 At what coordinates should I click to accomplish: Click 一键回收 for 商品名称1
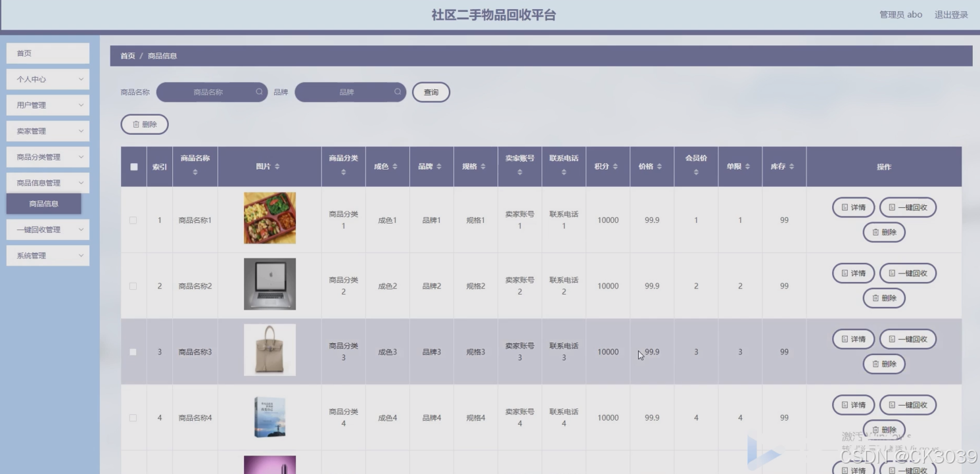pos(908,207)
